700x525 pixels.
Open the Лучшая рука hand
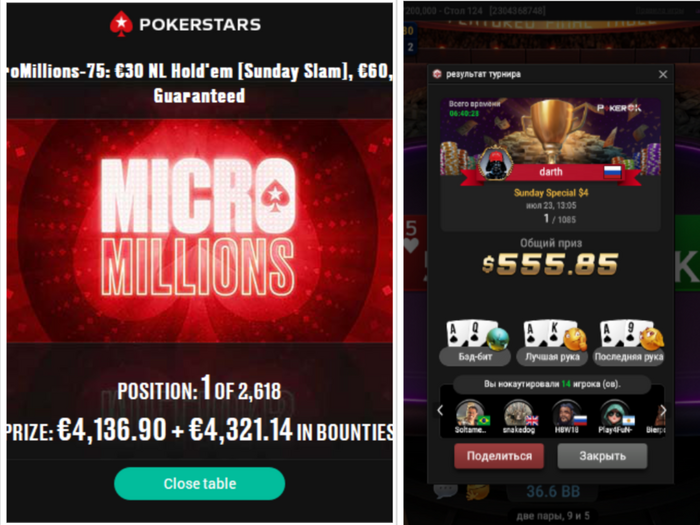click(x=552, y=343)
